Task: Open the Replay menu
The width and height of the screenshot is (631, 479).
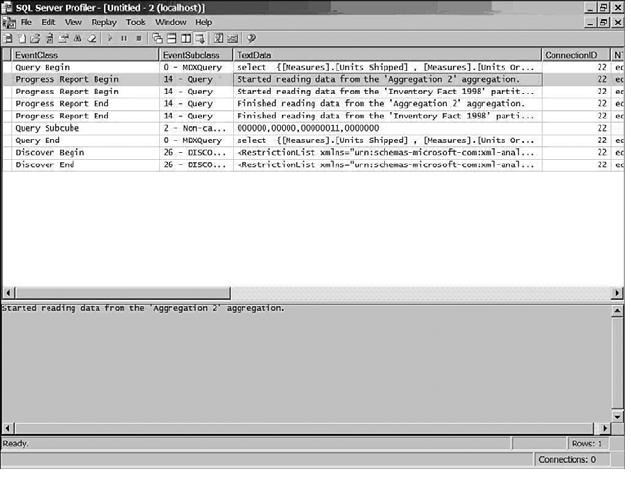Action: click(104, 22)
